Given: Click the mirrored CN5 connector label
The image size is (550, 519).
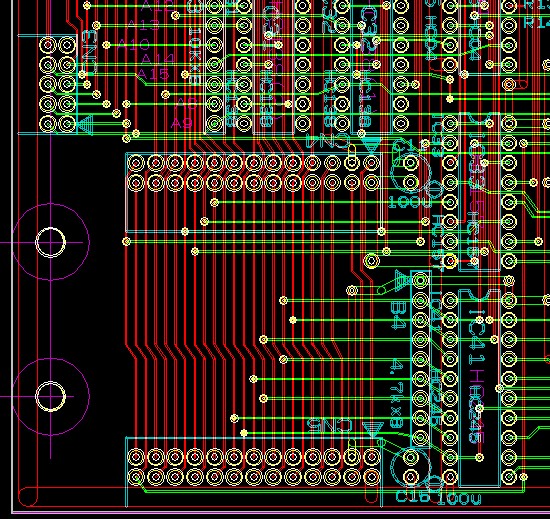Looking at the screenshot, I should (x=329, y=425).
